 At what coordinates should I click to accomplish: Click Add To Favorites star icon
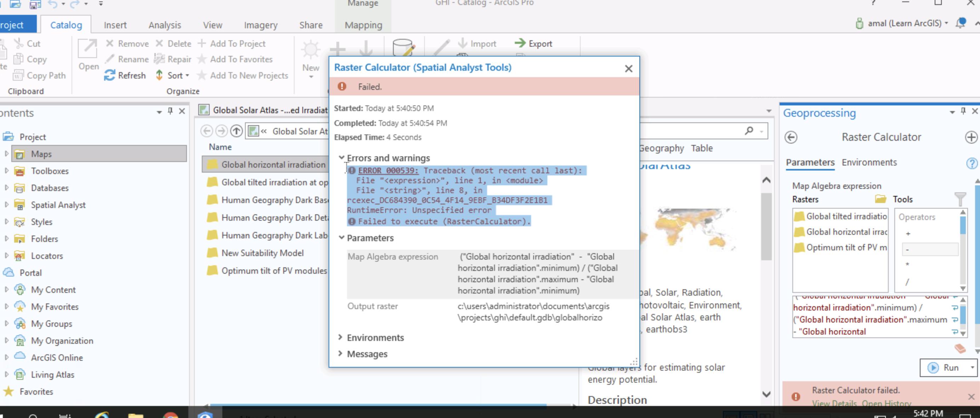click(x=202, y=59)
